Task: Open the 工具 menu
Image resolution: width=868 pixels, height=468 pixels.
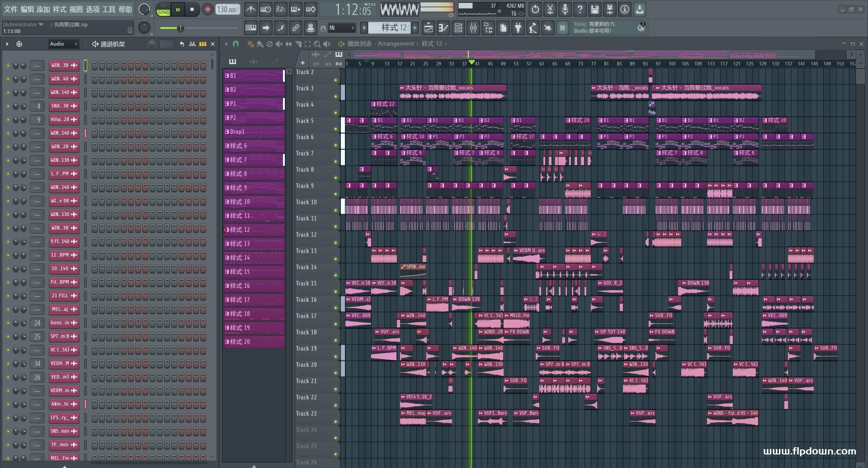Action: click(x=108, y=9)
